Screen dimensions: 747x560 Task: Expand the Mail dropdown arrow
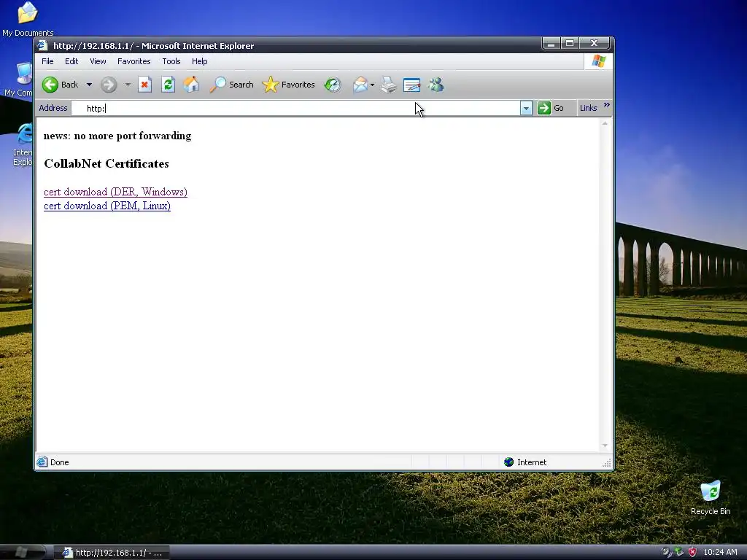pyautogui.click(x=373, y=85)
